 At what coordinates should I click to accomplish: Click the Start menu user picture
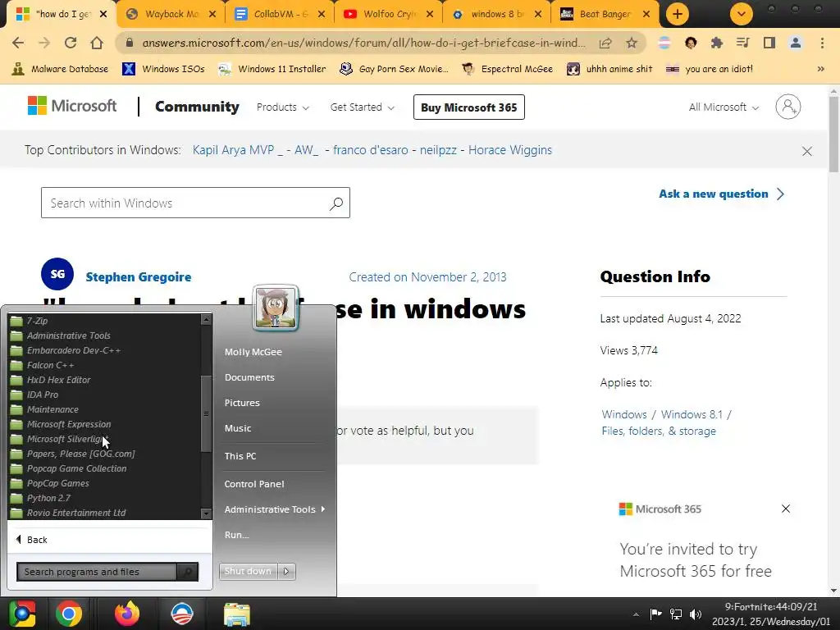pyautogui.click(x=276, y=308)
